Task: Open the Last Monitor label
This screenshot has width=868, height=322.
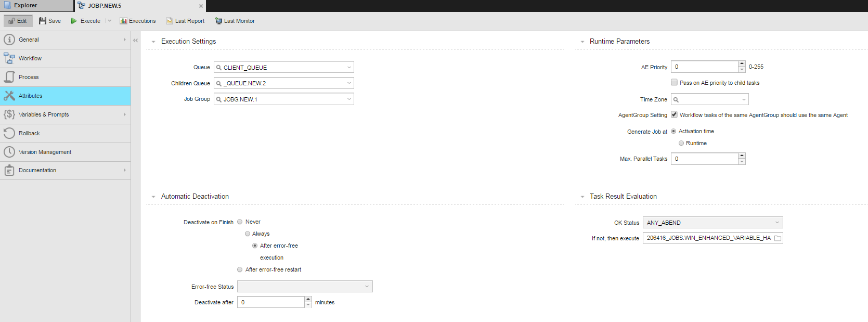Action: [x=239, y=21]
